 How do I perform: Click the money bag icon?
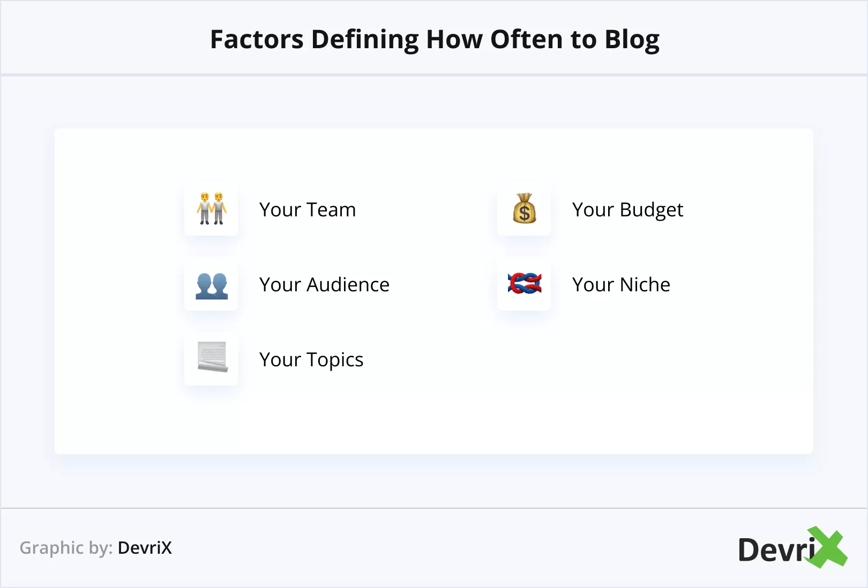(x=524, y=209)
